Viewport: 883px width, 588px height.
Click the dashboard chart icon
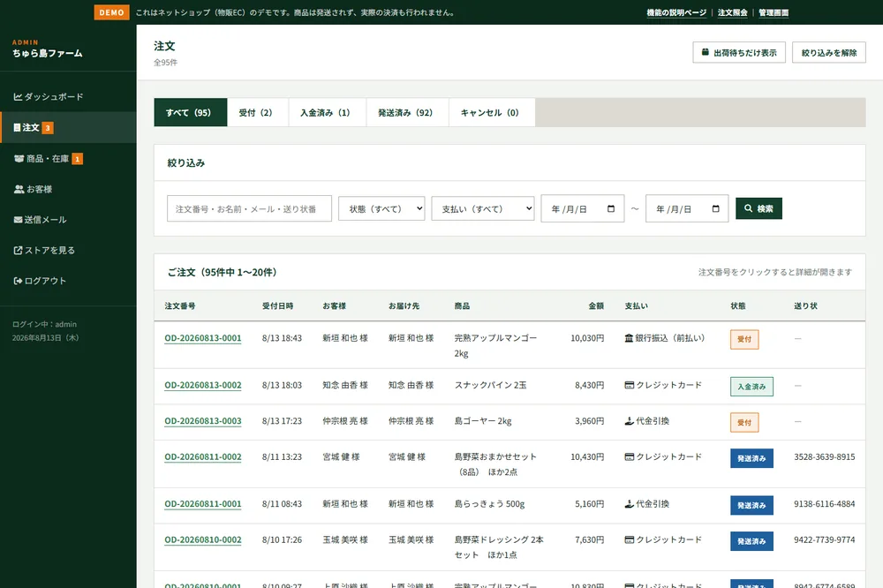coord(18,97)
